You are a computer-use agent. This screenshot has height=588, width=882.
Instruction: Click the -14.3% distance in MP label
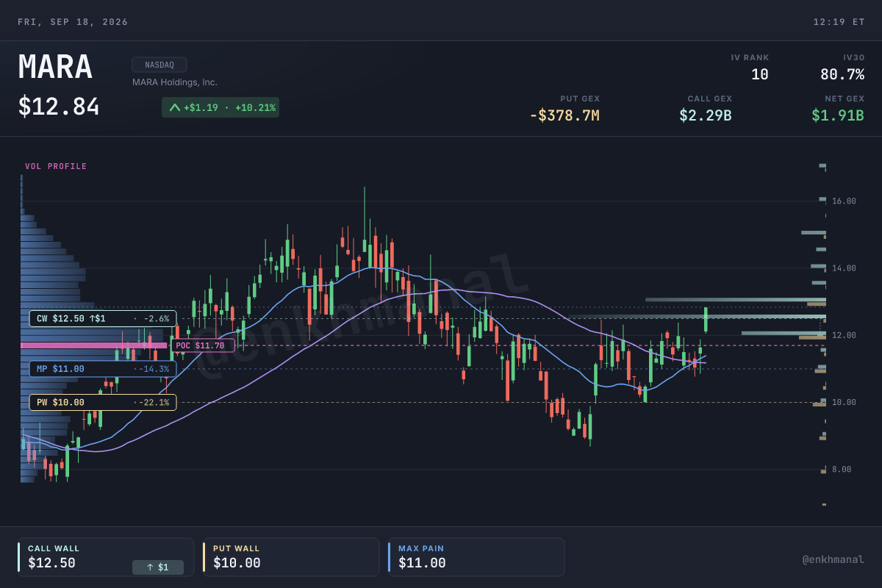pos(154,369)
